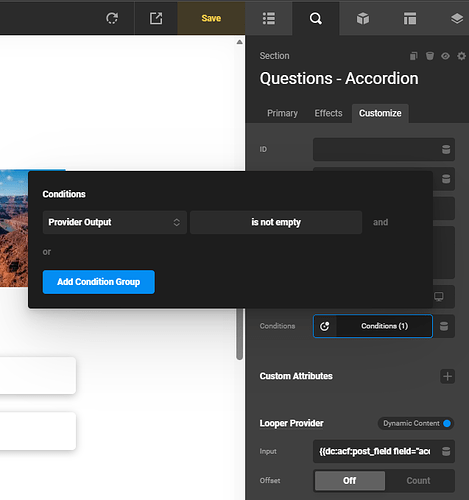Select Off for the Offset option
This screenshot has width=469, height=500.
tap(350, 480)
